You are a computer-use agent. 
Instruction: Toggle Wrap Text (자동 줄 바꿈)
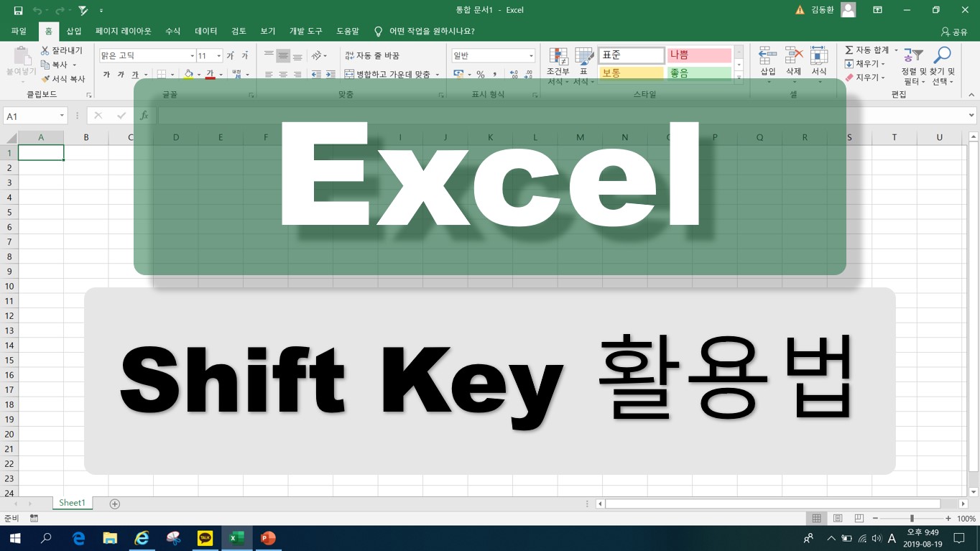pos(371,55)
